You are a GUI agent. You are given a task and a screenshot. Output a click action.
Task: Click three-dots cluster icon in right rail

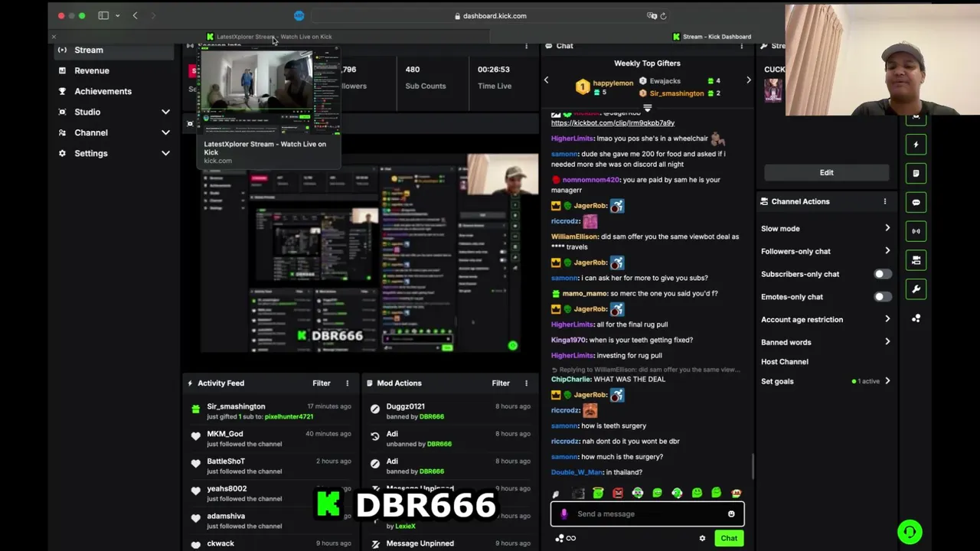(x=916, y=318)
